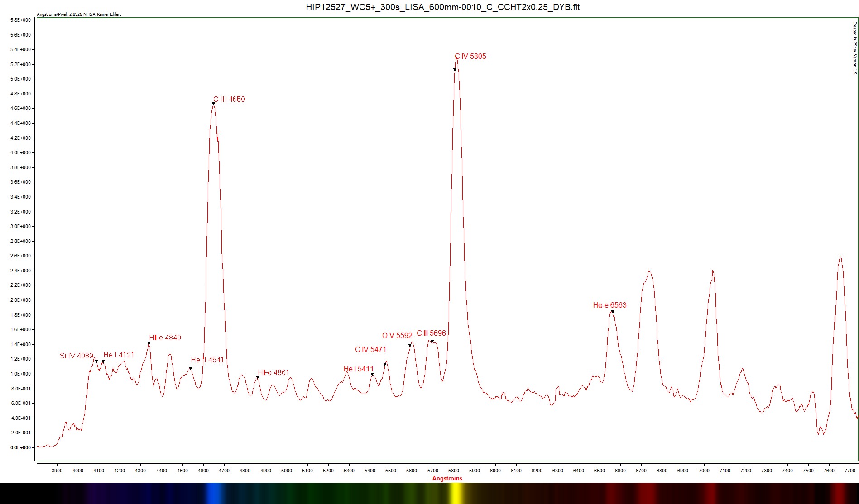Click the bright blue band in spectrum strip

215,493
